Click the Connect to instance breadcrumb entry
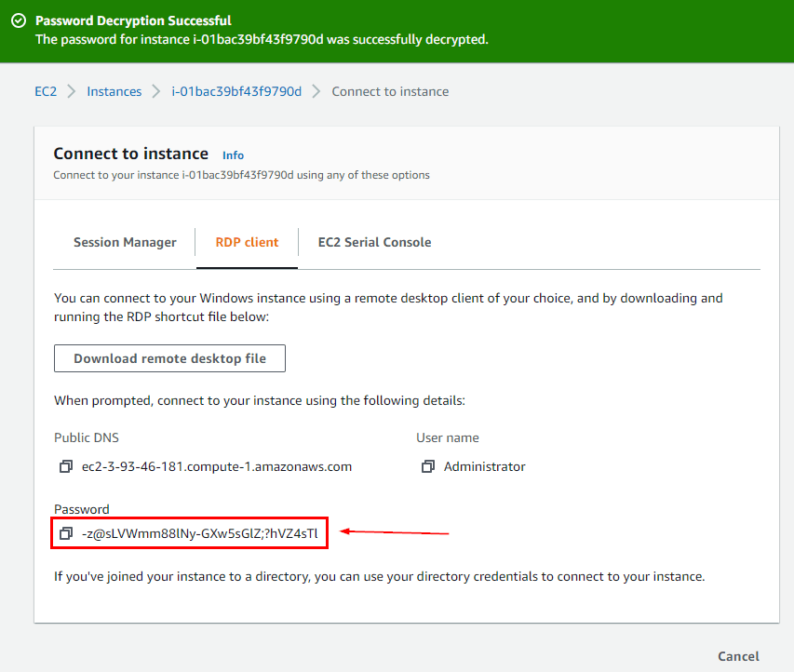Image resolution: width=794 pixels, height=672 pixels. [x=390, y=91]
